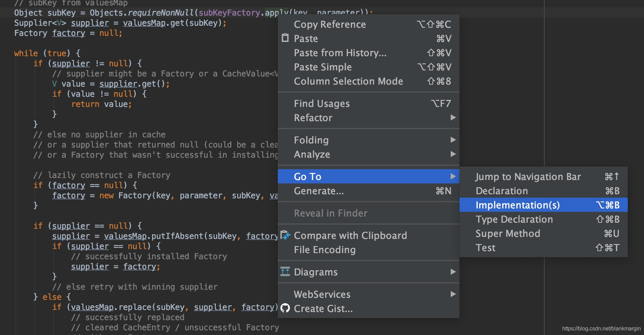The image size is (644, 335).
Task: Click the '} else {' line
Action: click(52, 297)
